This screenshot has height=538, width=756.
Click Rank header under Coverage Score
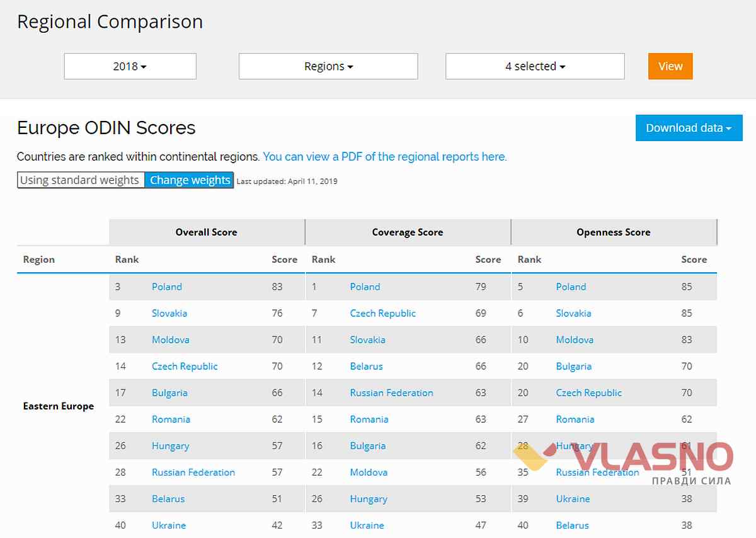coord(324,260)
